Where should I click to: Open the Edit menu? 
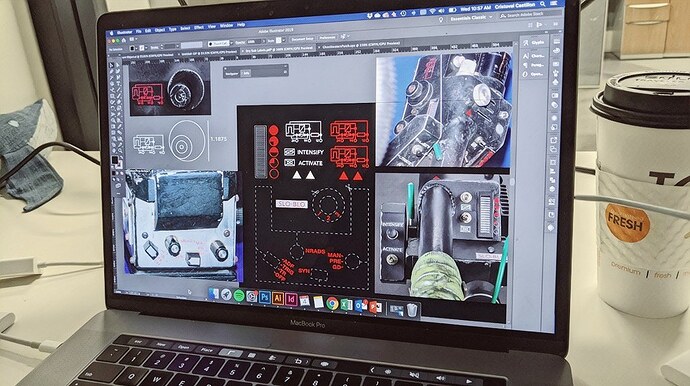148,31
